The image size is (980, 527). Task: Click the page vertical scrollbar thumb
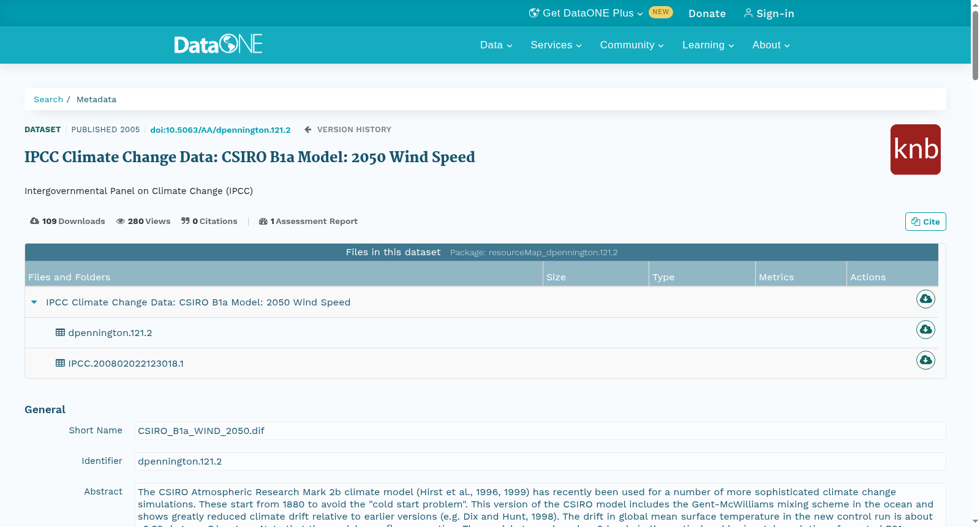point(975,45)
